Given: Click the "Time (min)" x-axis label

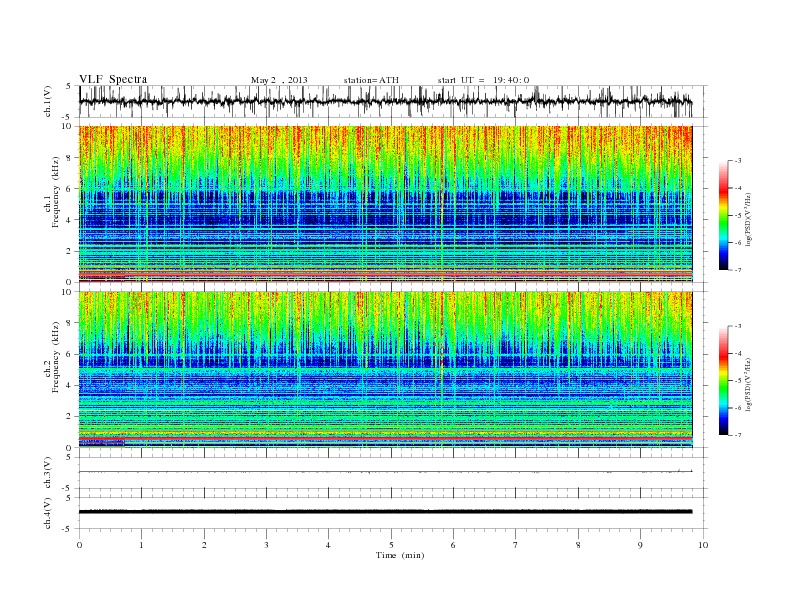Looking at the screenshot, I should [x=400, y=555].
